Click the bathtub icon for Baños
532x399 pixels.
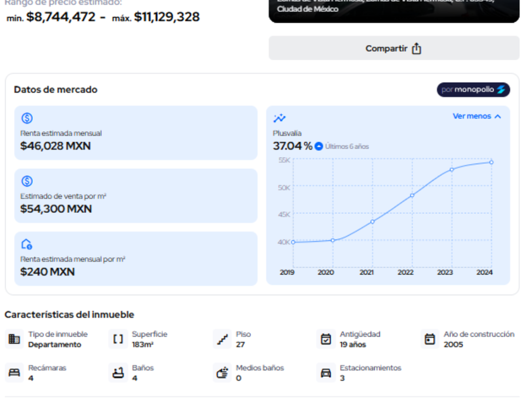(118, 373)
